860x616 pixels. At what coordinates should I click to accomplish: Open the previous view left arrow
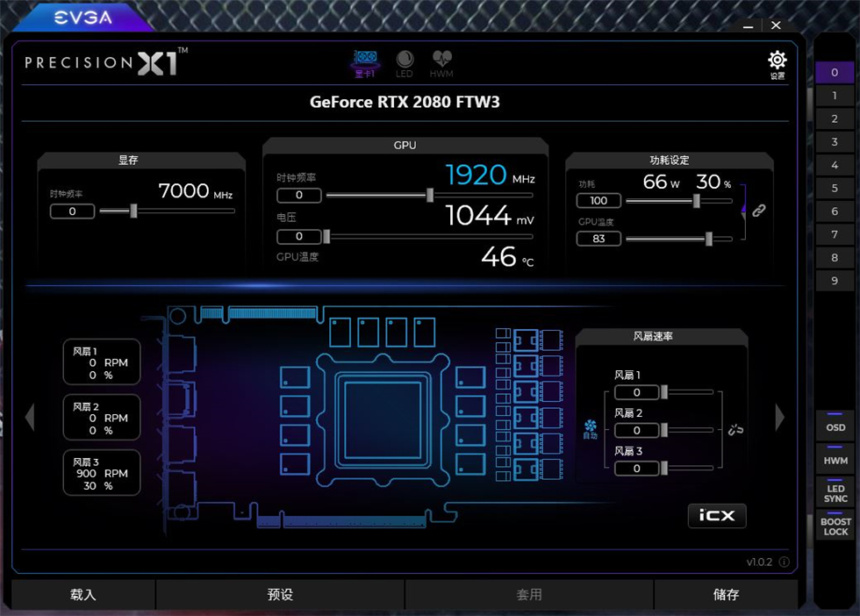click(32, 417)
